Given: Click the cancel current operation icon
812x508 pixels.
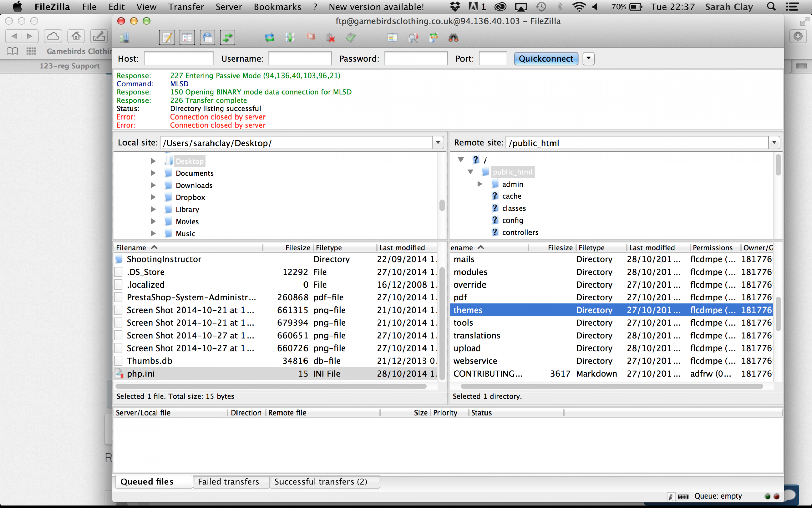Looking at the screenshot, I should 310,37.
